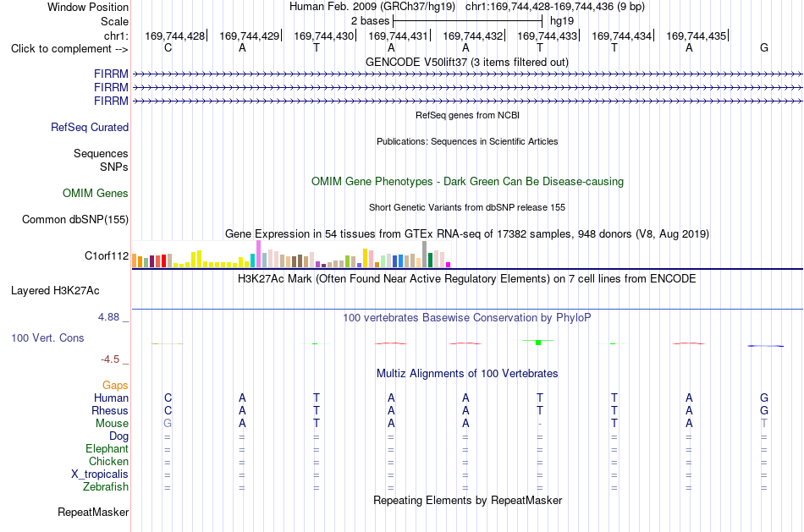Click the 4.88 PhyloP upper scale value

coord(108,317)
